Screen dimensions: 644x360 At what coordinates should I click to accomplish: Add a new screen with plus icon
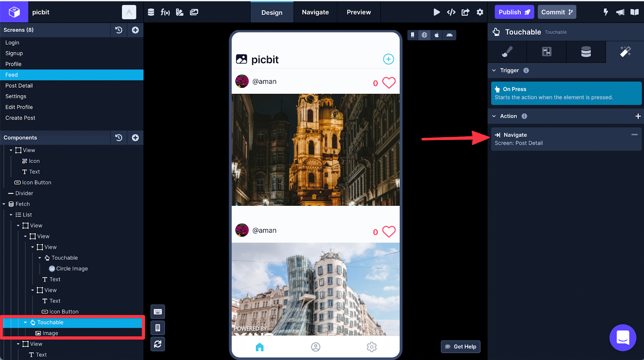click(x=135, y=30)
